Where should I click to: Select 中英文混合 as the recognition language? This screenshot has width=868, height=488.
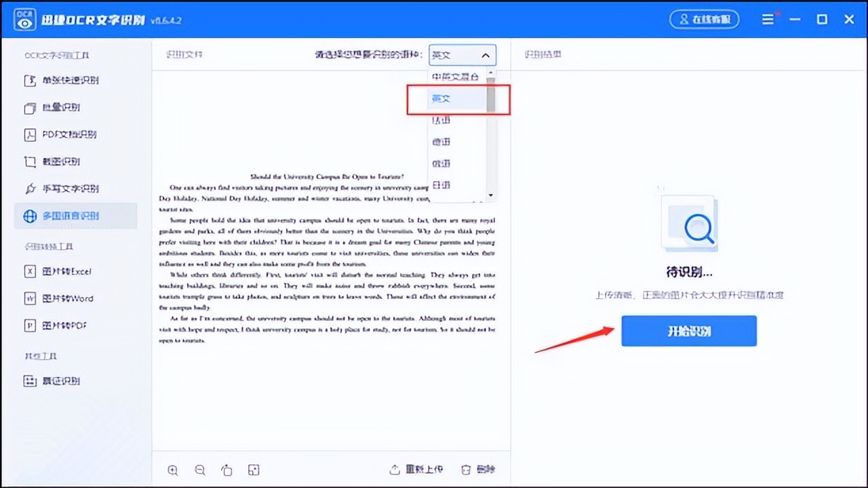click(454, 77)
